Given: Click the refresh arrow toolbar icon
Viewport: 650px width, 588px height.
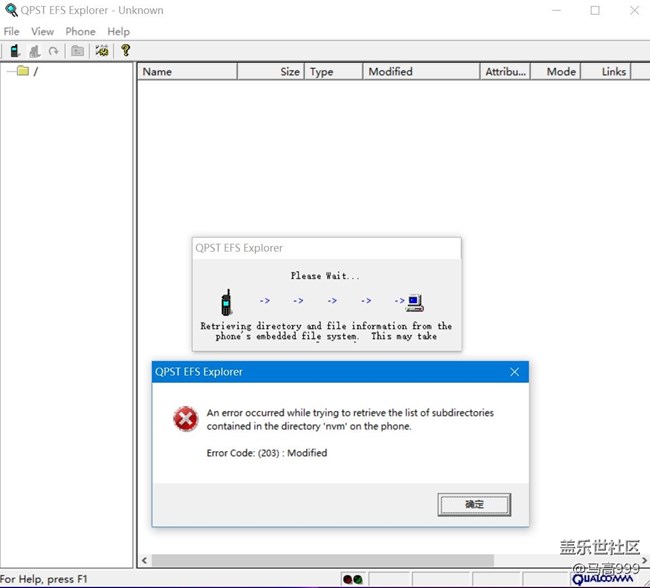Looking at the screenshot, I should click(53, 51).
